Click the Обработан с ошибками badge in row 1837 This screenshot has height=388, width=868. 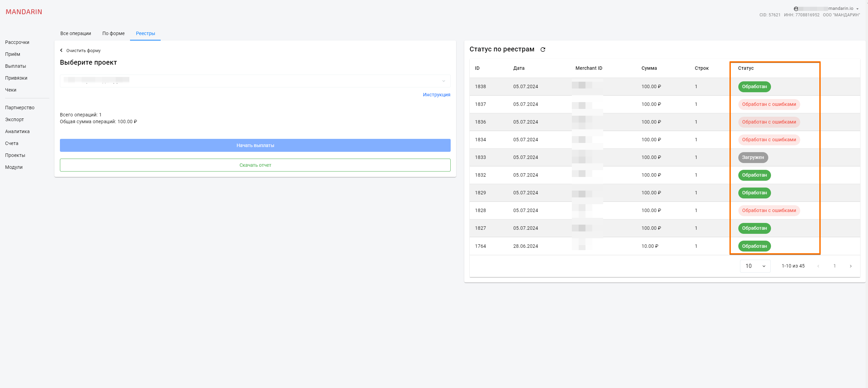click(769, 104)
